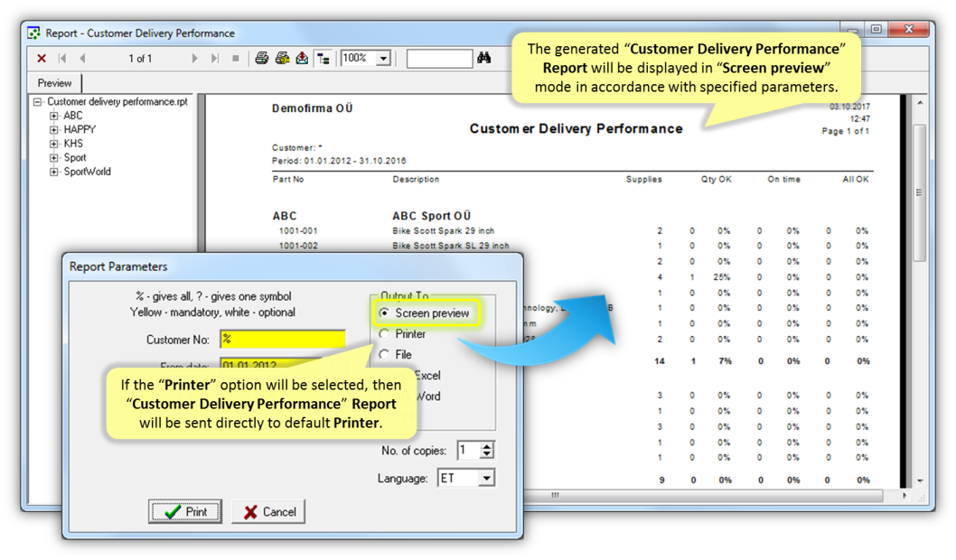956x560 pixels.
Task: Click the Export report envelope icon
Action: pyautogui.click(x=302, y=59)
